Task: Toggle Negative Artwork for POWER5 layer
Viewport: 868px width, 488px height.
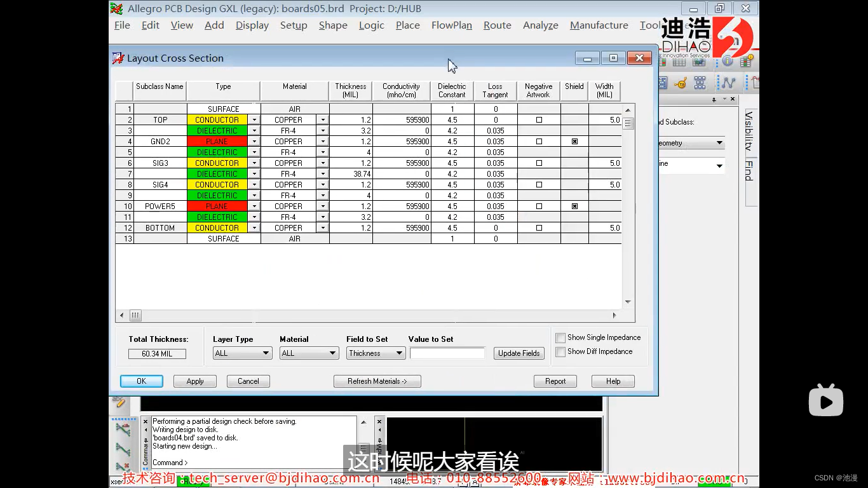Action: (539, 207)
